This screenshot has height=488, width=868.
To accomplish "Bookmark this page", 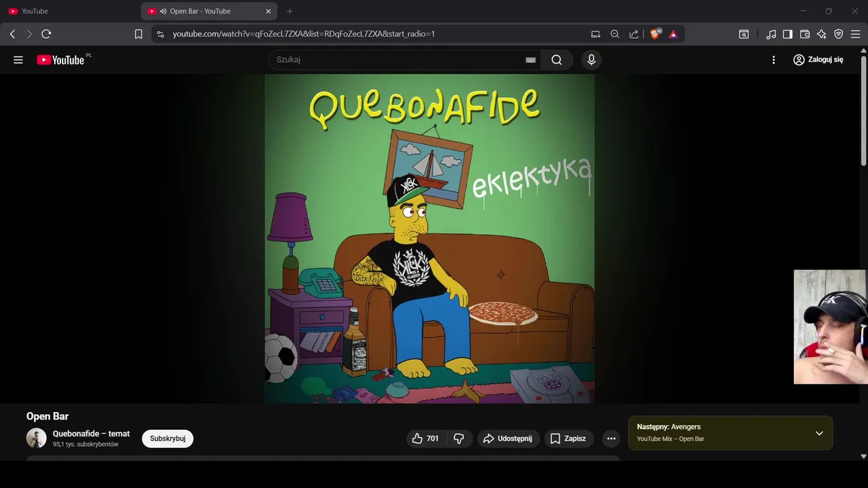I will click(x=138, y=34).
